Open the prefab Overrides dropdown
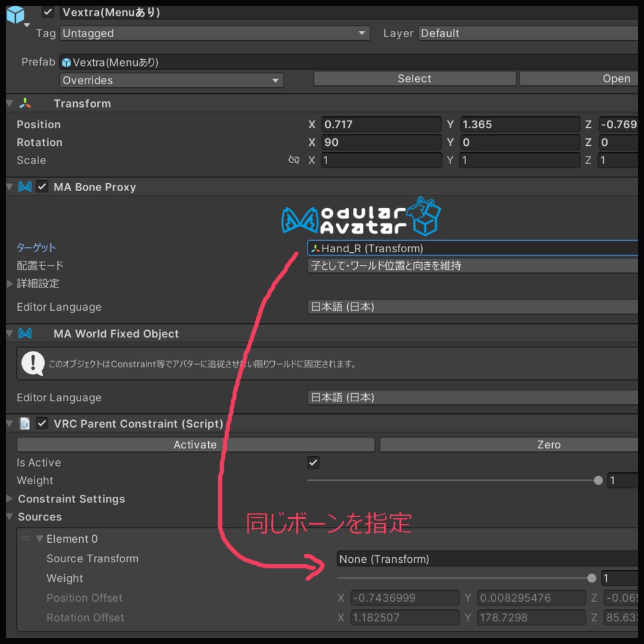Image resolution: width=644 pixels, height=644 pixels. pos(172,80)
